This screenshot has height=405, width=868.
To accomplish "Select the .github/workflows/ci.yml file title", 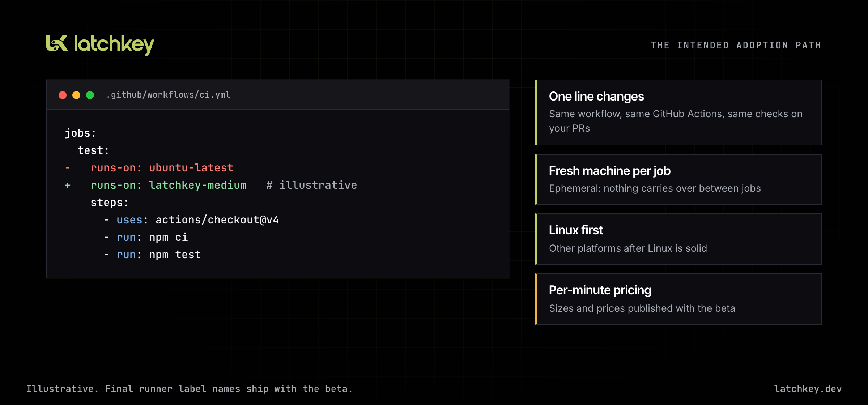I will pyautogui.click(x=168, y=95).
